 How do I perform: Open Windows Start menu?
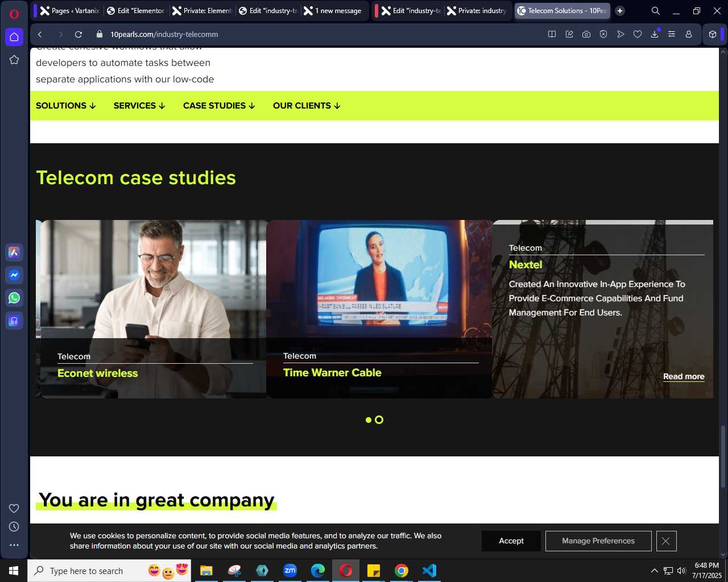[x=14, y=571]
